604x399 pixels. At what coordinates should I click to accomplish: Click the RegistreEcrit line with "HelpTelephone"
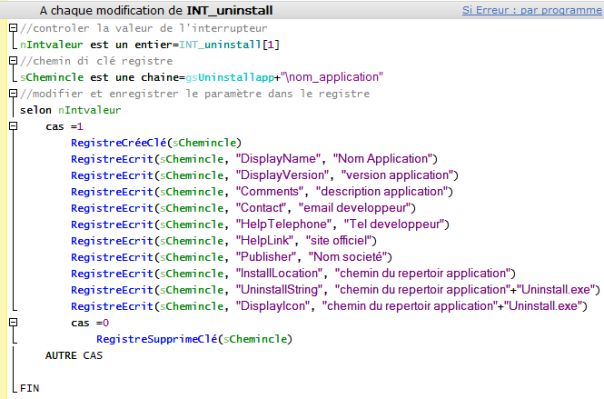[x=260, y=225]
